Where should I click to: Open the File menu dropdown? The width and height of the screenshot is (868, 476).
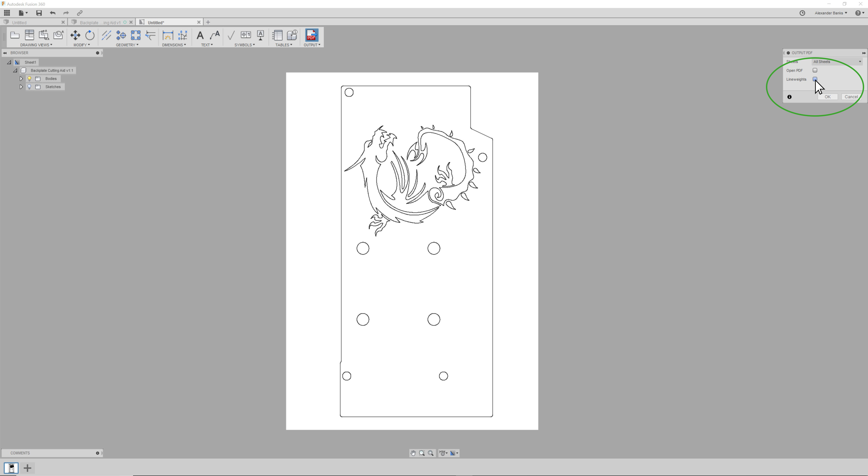(23, 13)
